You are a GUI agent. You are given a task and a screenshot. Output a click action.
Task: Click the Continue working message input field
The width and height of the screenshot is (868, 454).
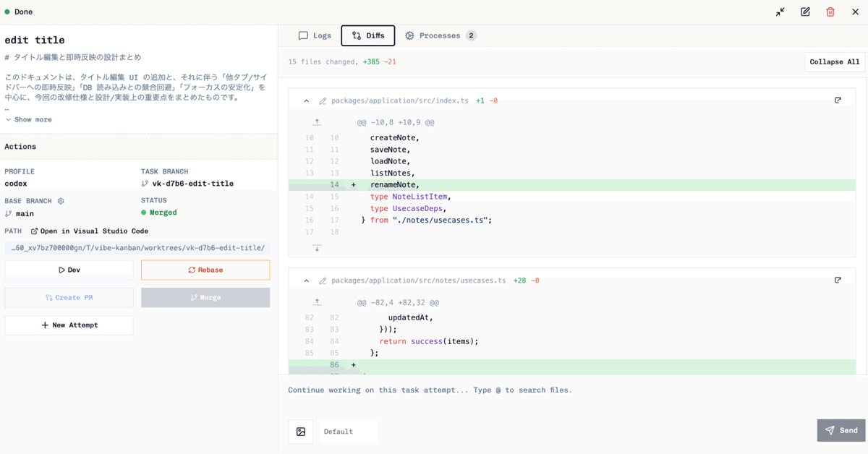tap(506, 390)
